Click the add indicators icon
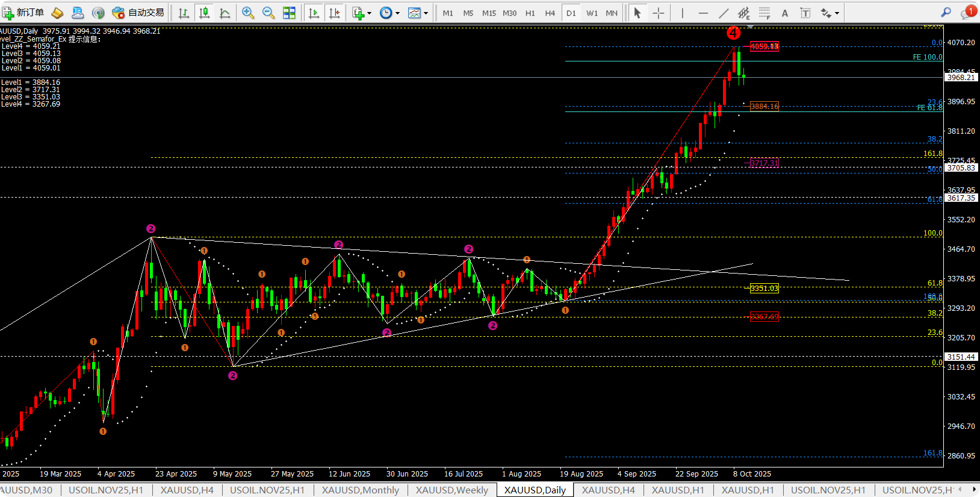The height and width of the screenshot is (497, 980). (358, 13)
